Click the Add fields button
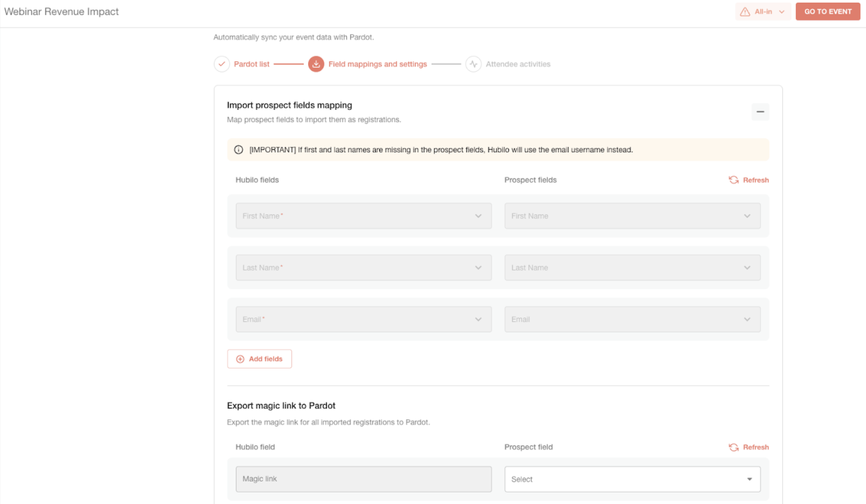 click(259, 359)
